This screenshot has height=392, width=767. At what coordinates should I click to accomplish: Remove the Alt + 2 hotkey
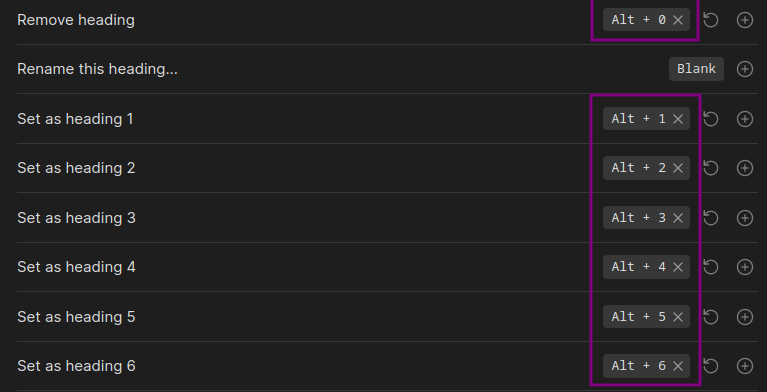point(677,168)
